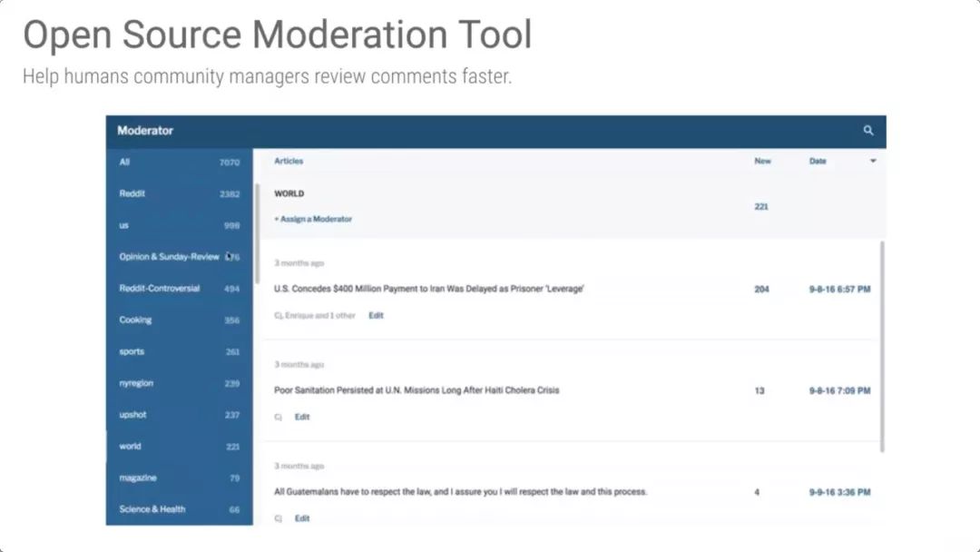The height and width of the screenshot is (552, 980).
Task: Click the New column header
Action: (762, 161)
